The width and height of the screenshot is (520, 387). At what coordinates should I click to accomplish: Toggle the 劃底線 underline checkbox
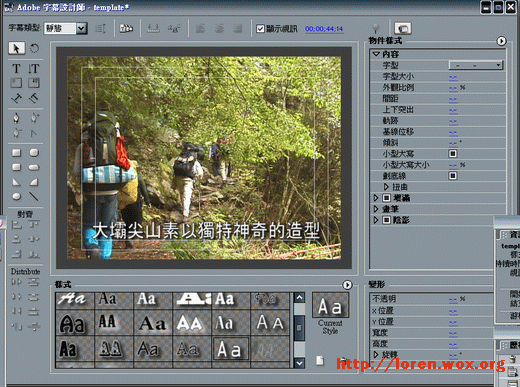453,176
